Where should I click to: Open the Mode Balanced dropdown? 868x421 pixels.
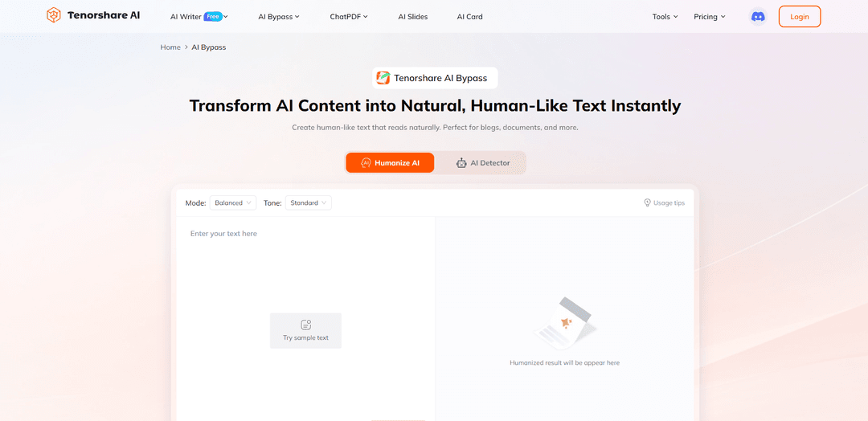(x=233, y=202)
